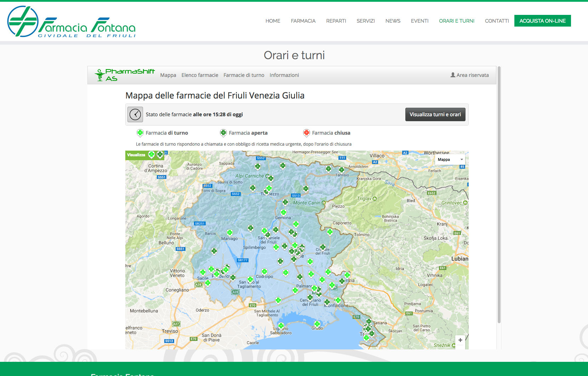Open the Mappa map type dropdown

[x=450, y=159]
